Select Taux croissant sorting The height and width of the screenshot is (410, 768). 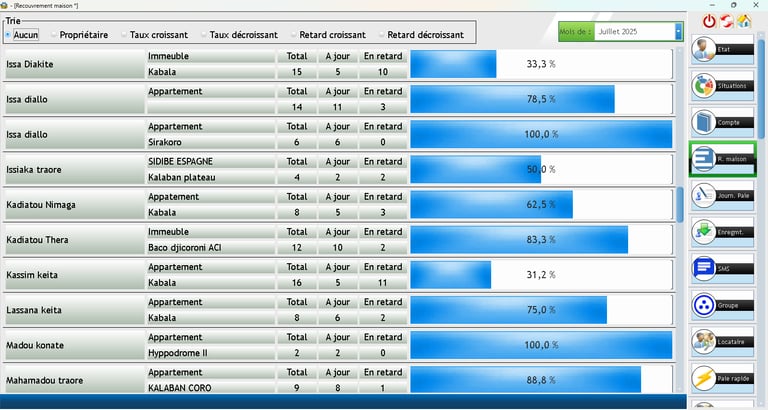pos(155,35)
